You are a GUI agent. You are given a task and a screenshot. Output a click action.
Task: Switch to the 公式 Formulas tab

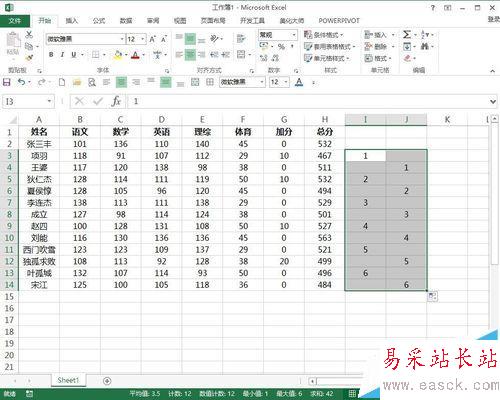coord(99,21)
